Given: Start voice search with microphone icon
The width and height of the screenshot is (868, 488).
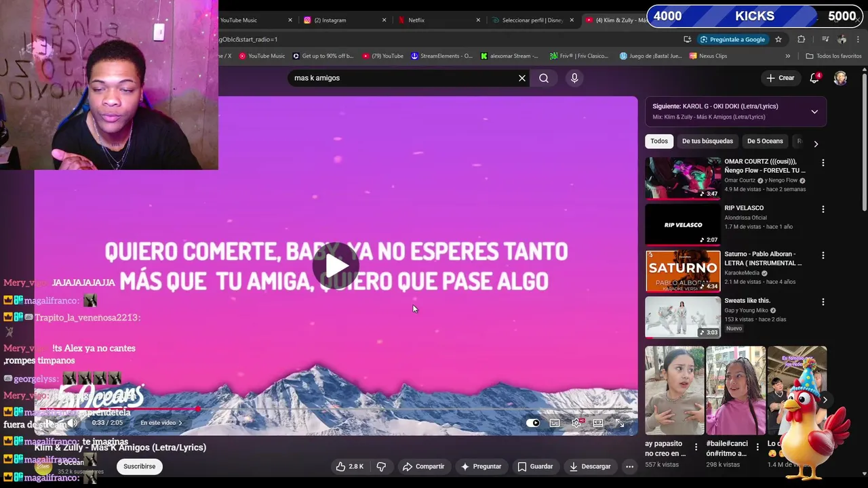Looking at the screenshot, I should click(x=574, y=78).
